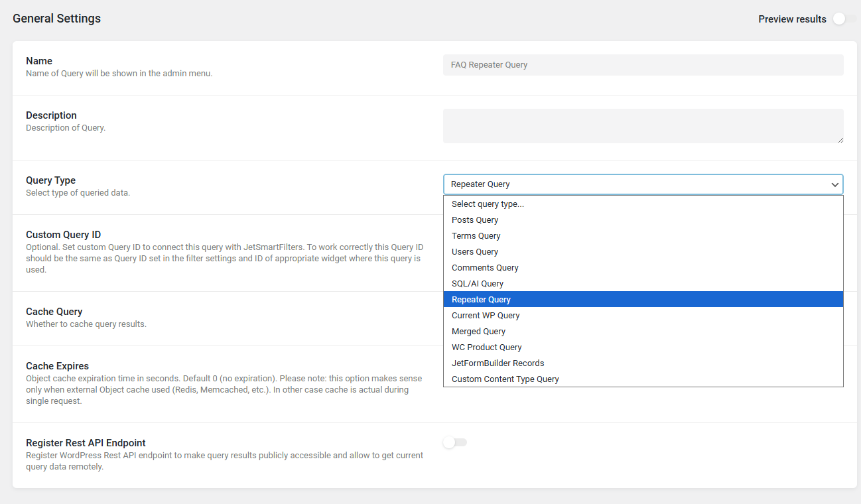Collapse the Query Type dropdown chevron
861x504 pixels.
[834, 184]
